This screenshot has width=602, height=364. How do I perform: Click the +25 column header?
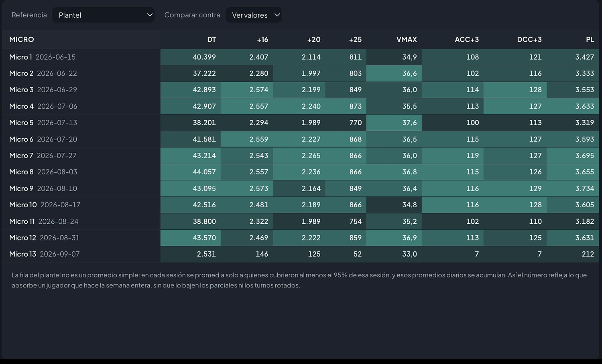355,39
